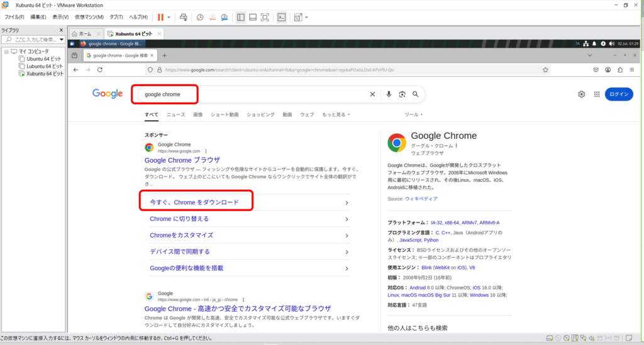
Task: Open the 仮想マシン(M) menu
Action: tap(89, 17)
